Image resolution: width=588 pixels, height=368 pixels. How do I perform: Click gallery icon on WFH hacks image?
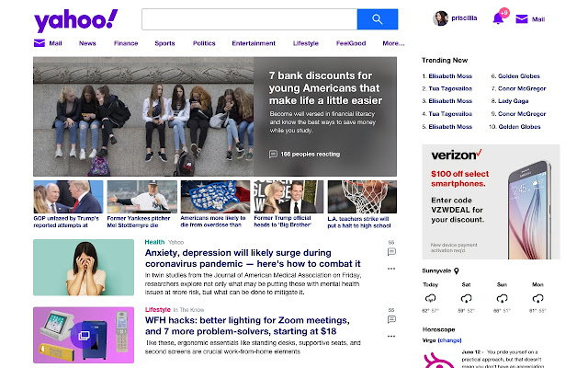click(84, 335)
